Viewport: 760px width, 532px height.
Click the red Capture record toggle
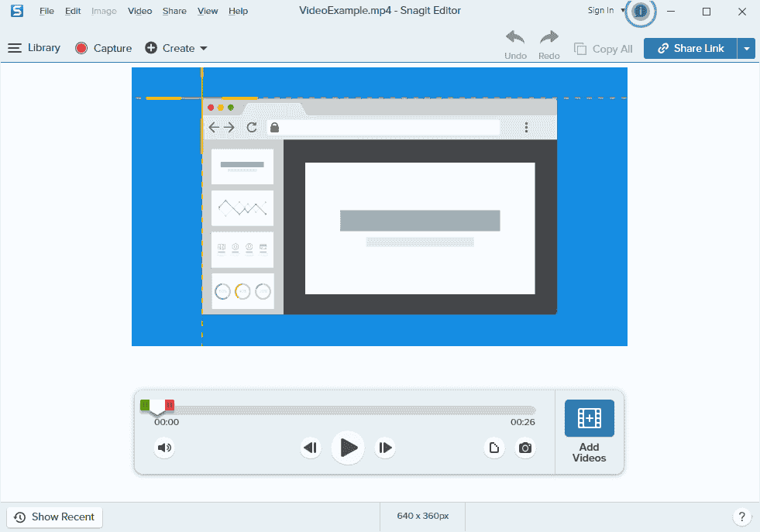pyautogui.click(x=81, y=48)
